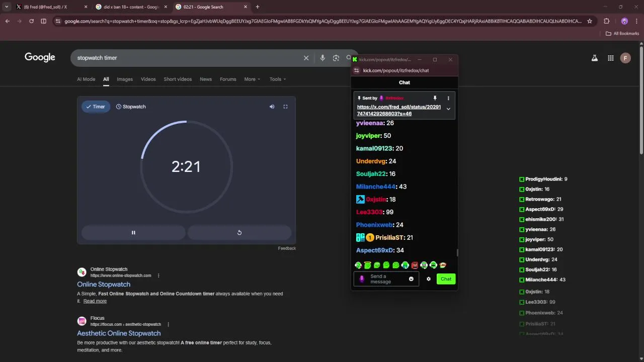
Task: Send message with the green Chat button
Action: click(446, 279)
